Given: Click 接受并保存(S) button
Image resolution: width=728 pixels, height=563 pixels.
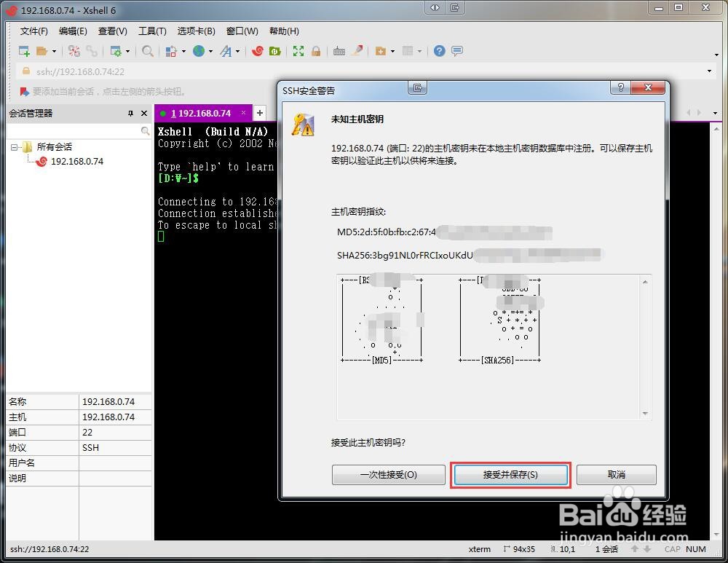Looking at the screenshot, I should click(x=510, y=475).
